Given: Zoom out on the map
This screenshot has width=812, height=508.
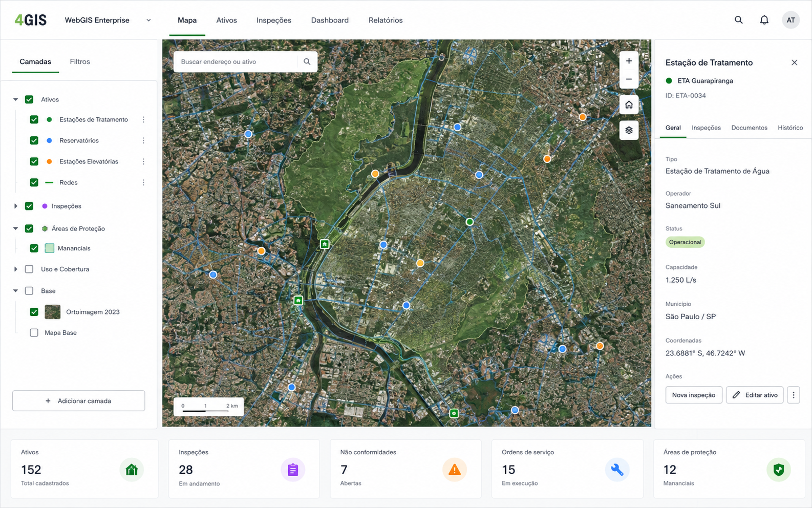Looking at the screenshot, I should tap(629, 79).
